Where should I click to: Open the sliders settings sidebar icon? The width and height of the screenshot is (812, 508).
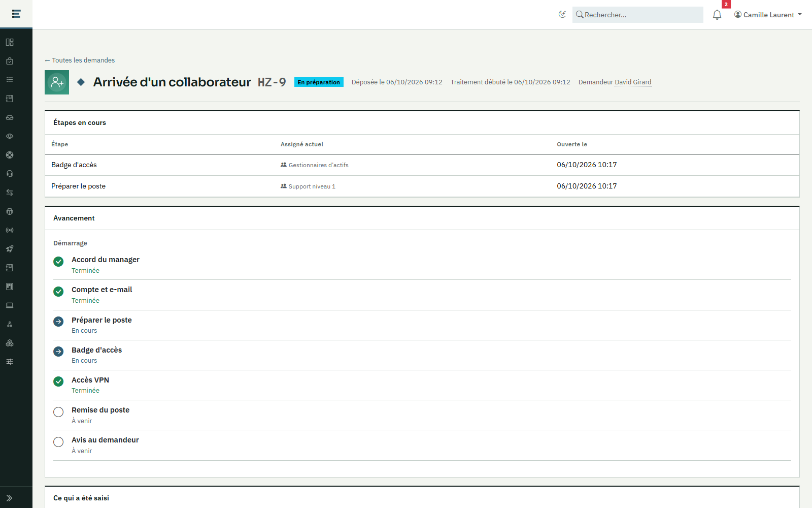tap(10, 362)
